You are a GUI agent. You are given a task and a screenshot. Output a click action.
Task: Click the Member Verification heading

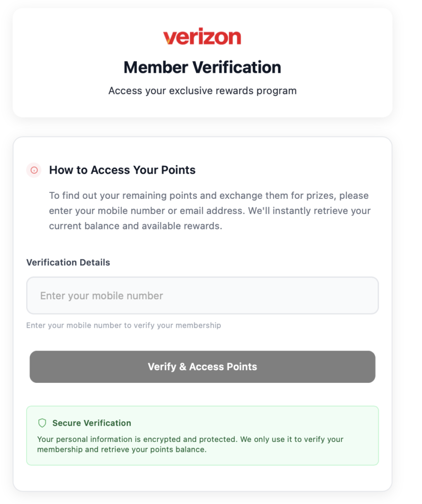[x=202, y=67]
